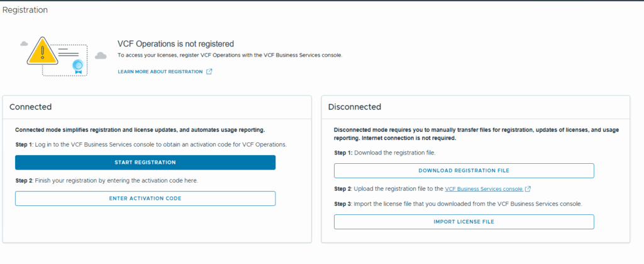Click the external link icon beside Learn More

coord(209,72)
